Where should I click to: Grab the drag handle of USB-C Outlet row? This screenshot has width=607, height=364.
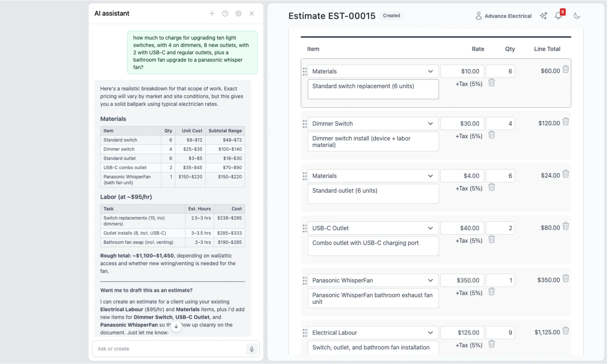(305, 228)
